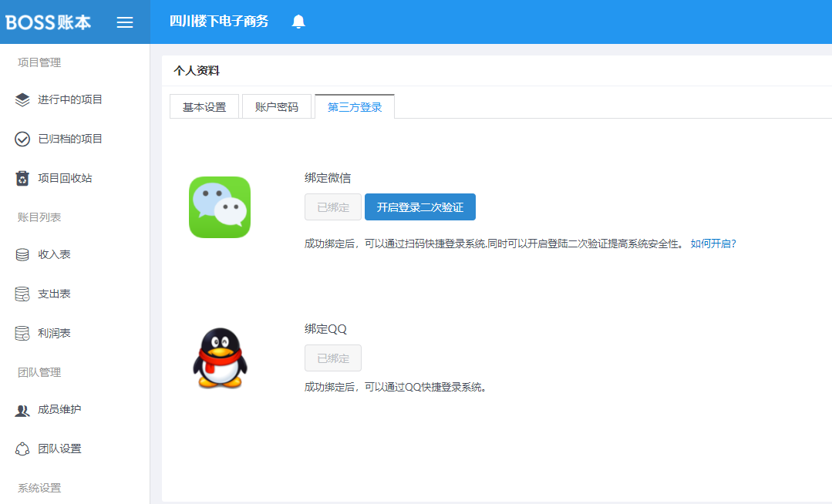
Task: Switch to the 账户密码 tab
Action: tap(277, 106)
